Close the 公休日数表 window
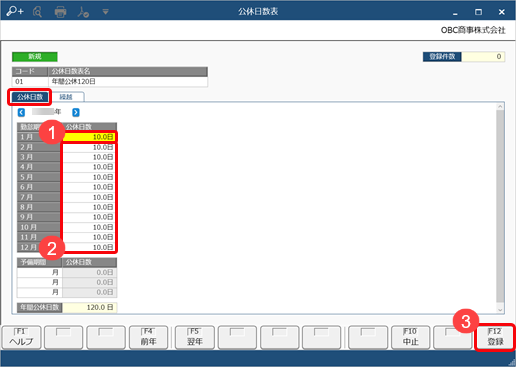Viewport: 516px width, 367px height. 502,12
